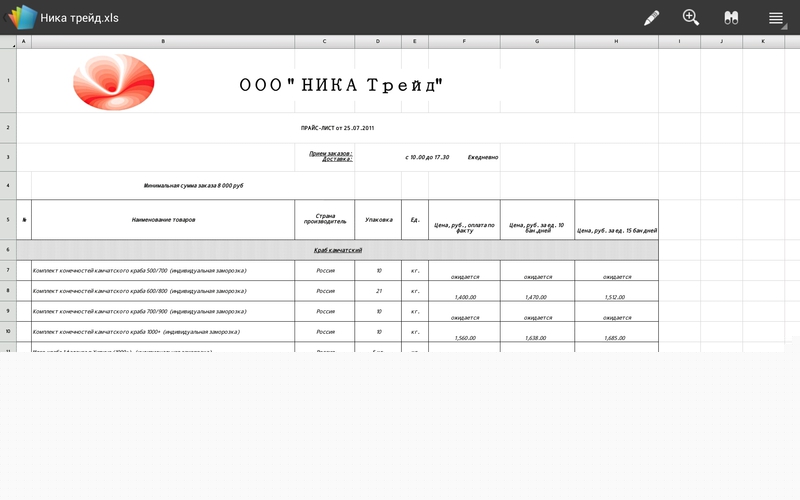Select column header B
The image size is (800, 500).
point(163,41)
